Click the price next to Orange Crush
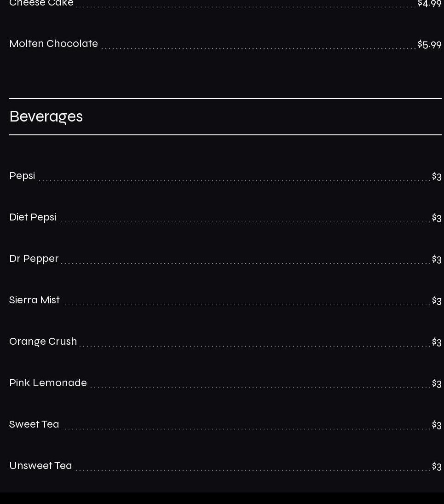 (437, 342)
